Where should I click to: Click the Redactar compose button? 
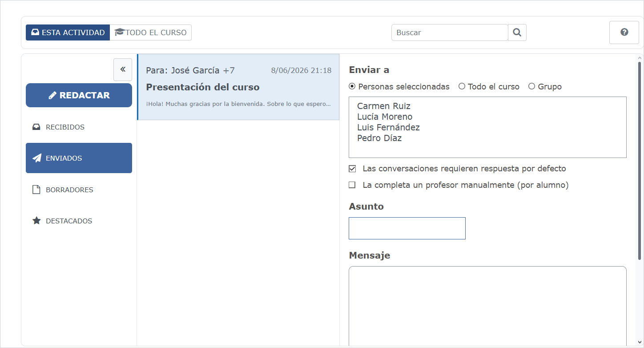(79, 95)
